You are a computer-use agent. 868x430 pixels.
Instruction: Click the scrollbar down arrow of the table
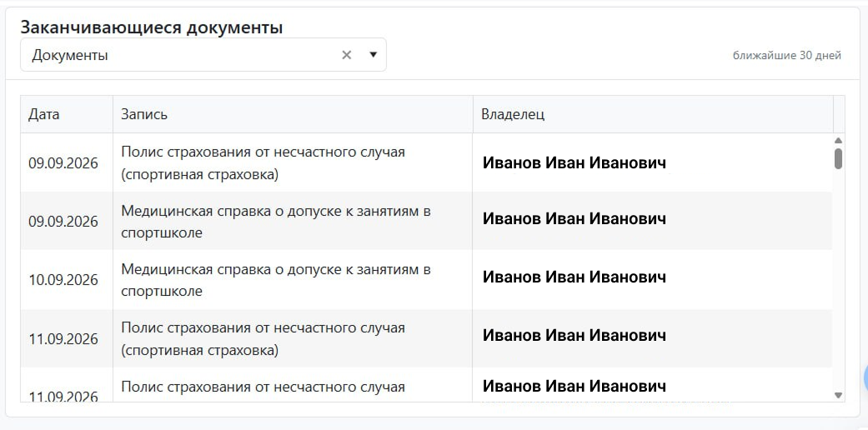838,395
